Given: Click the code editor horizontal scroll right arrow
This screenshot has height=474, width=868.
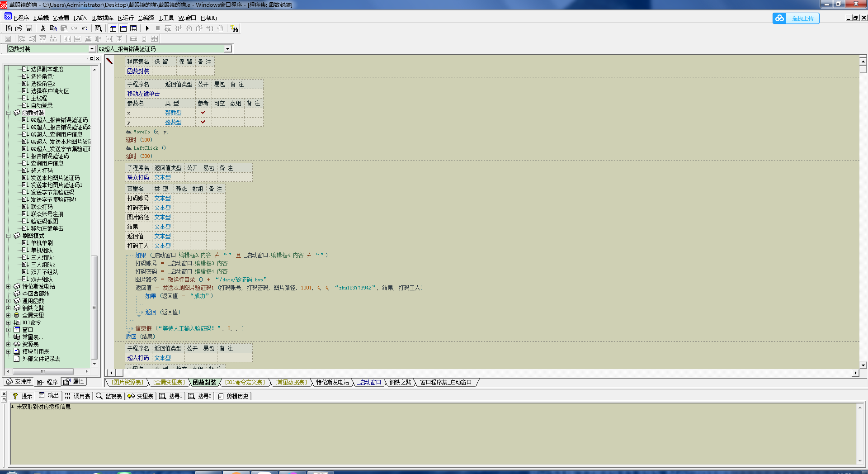Looking at the screenshot, I should click(x=855, y=373).
